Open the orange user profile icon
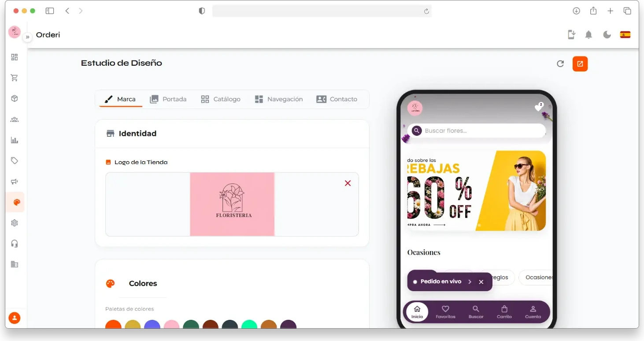 point(15,318)
